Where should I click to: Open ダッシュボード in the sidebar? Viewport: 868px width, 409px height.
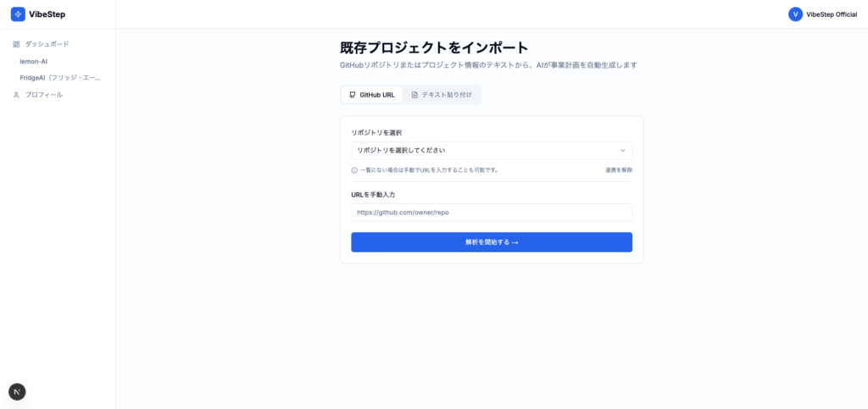click(47, 44)
